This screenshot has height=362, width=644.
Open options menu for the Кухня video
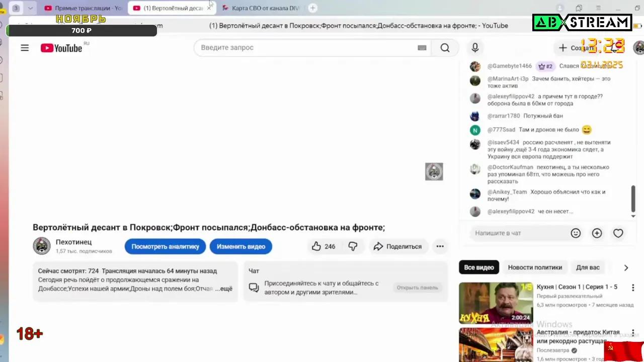[x=632, y=288]
